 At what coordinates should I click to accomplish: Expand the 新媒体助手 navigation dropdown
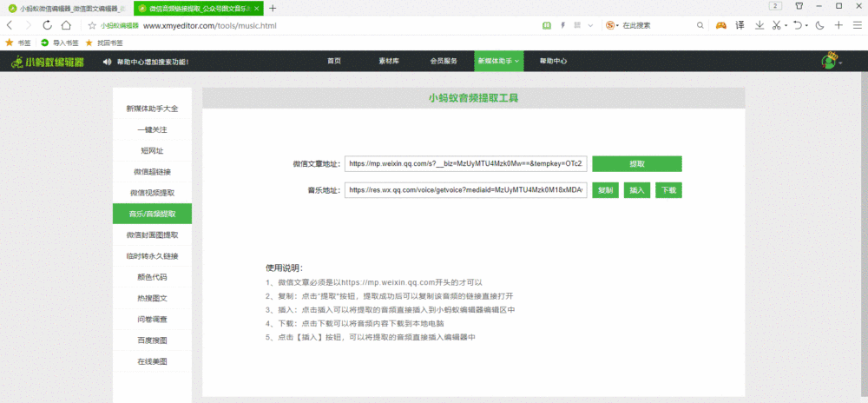coord(499,62)
